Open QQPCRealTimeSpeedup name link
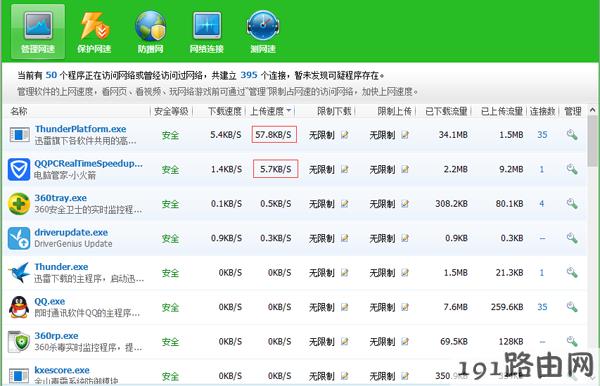Viewport: 600px width, 386px height. (88, 163)
